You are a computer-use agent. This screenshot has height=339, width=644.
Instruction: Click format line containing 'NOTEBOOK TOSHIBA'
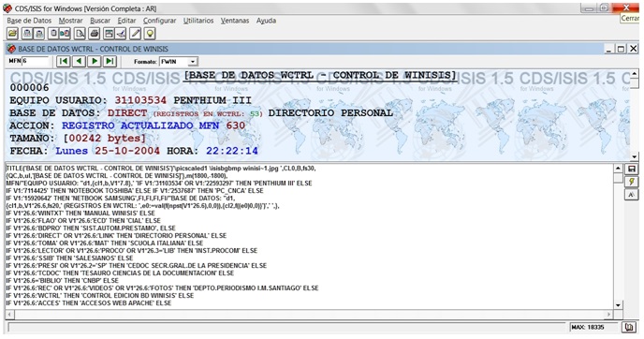pyautogui.click(x=135, y=191)
